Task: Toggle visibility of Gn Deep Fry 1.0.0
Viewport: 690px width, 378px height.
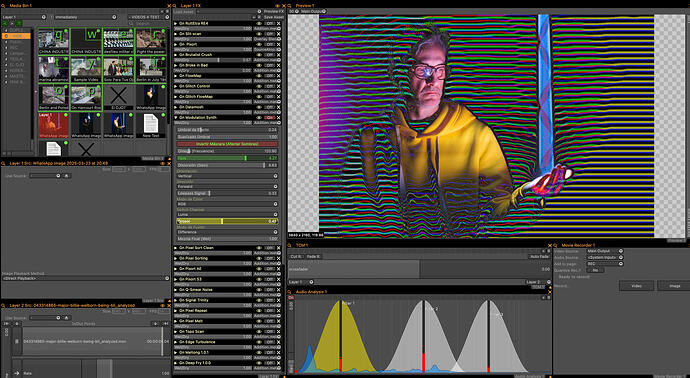Action: (x=259, y=363)
